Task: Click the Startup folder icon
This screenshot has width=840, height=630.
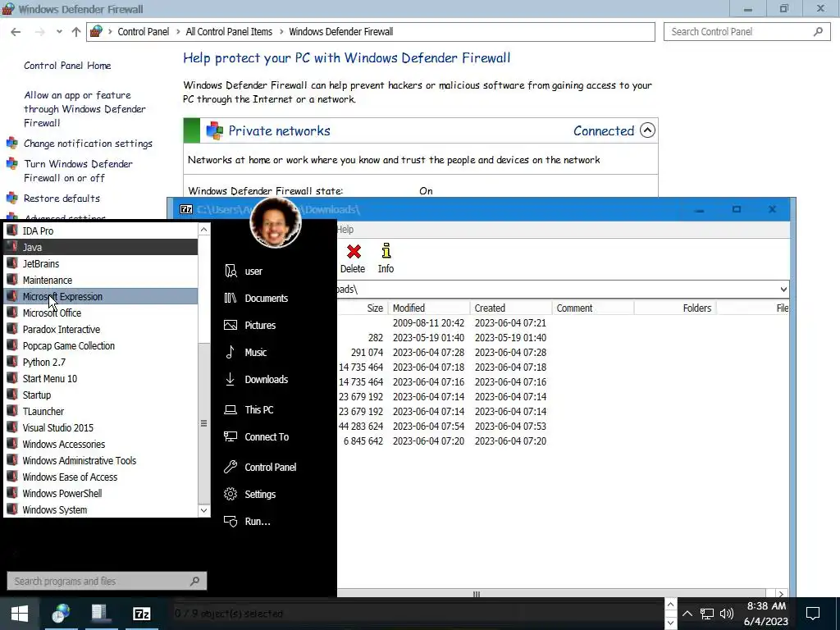Action: tap(12, 395)
